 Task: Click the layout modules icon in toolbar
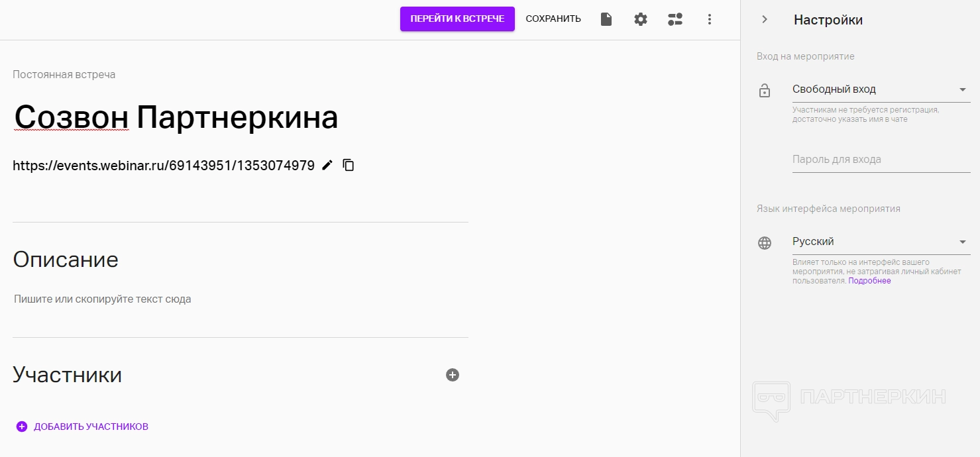click(x=675, y=19)
